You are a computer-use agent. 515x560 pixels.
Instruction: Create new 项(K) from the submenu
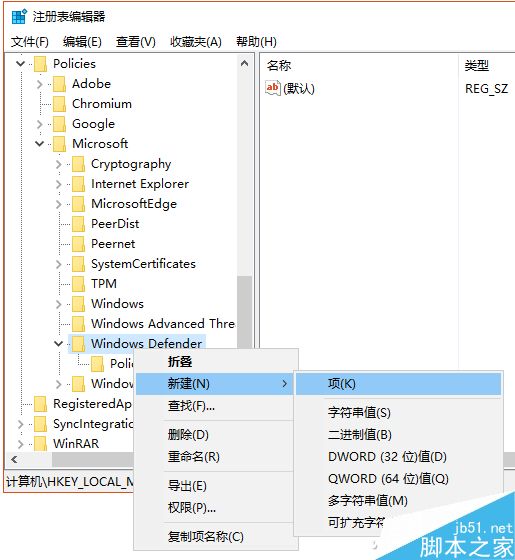(x=399, y=384)
